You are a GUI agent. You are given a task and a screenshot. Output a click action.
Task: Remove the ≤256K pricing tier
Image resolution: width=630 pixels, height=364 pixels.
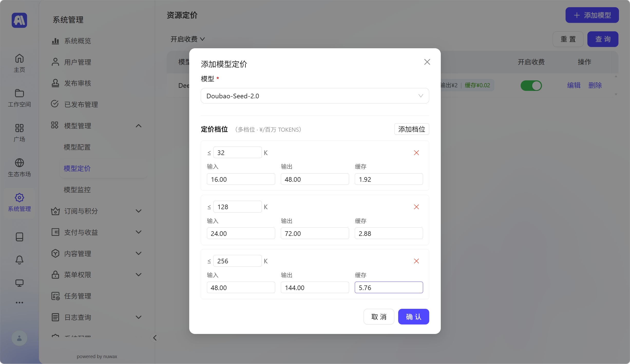click(x=416, y=261)
